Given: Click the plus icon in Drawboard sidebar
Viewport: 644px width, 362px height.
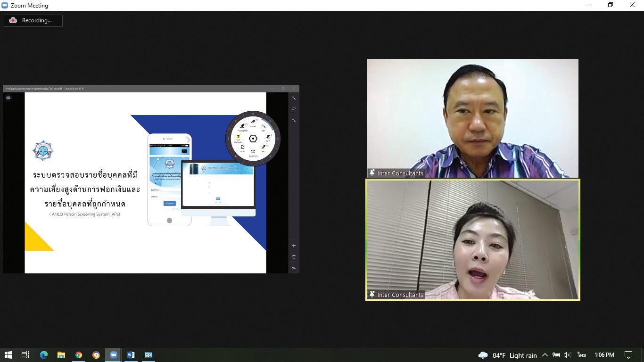Looking at the screenshot, I should [294, 246].
